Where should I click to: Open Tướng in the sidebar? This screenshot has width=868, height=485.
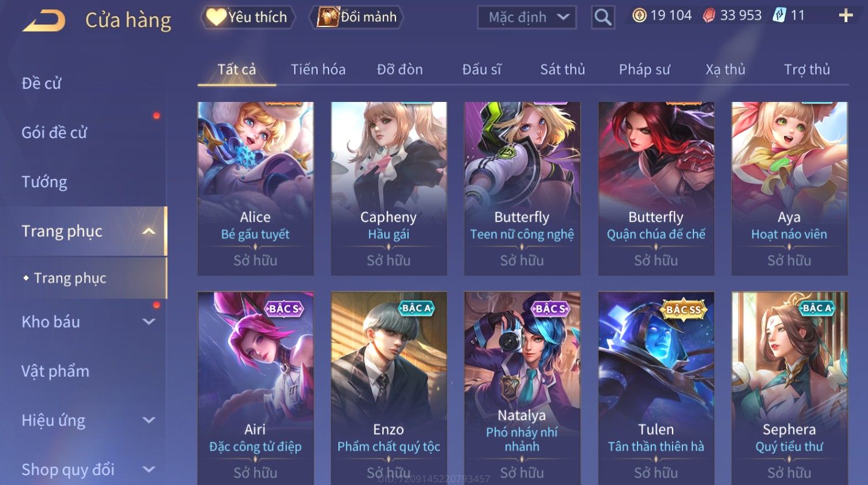tap(44, 182)
